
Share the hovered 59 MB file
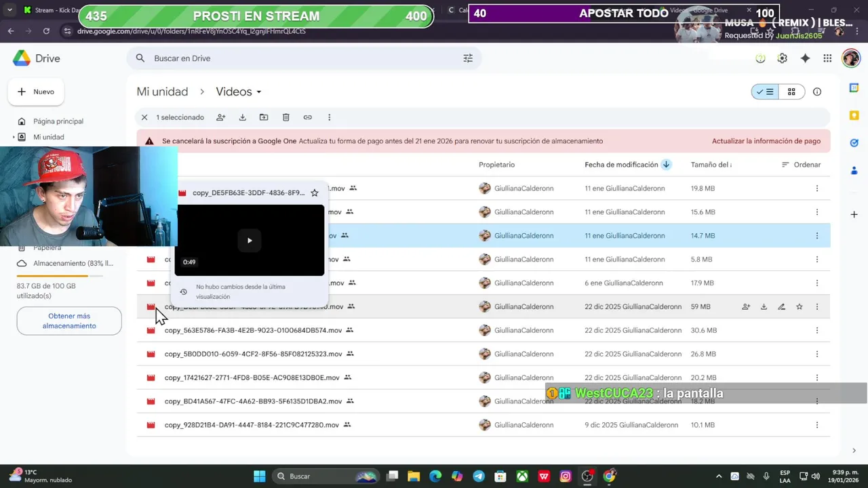[746, 307]
